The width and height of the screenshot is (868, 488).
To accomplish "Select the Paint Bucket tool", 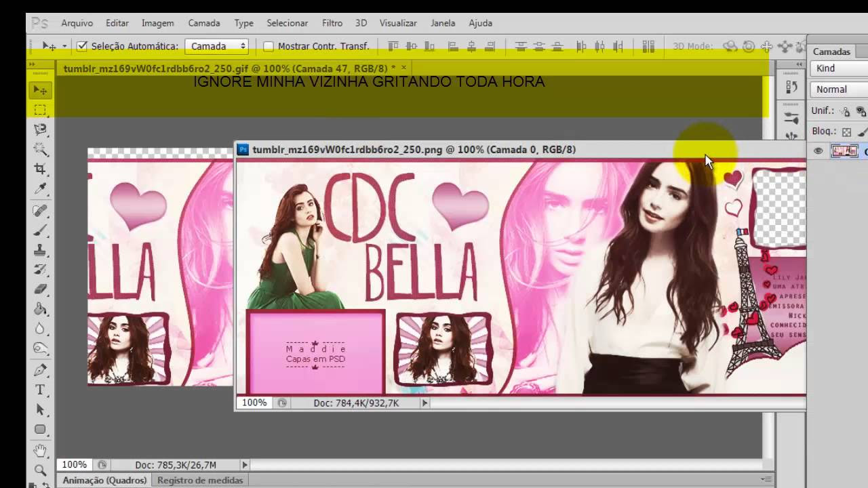I will pos(40,309).
